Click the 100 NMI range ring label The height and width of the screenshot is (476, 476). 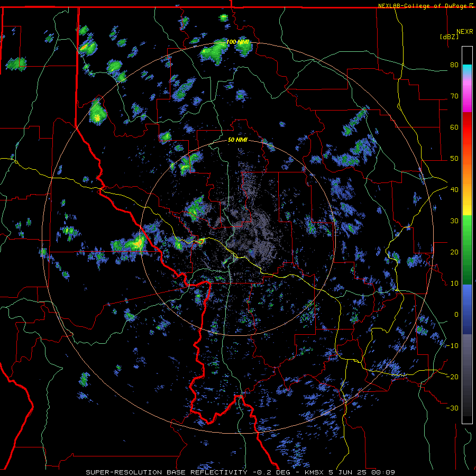click(x=237, y=42)
